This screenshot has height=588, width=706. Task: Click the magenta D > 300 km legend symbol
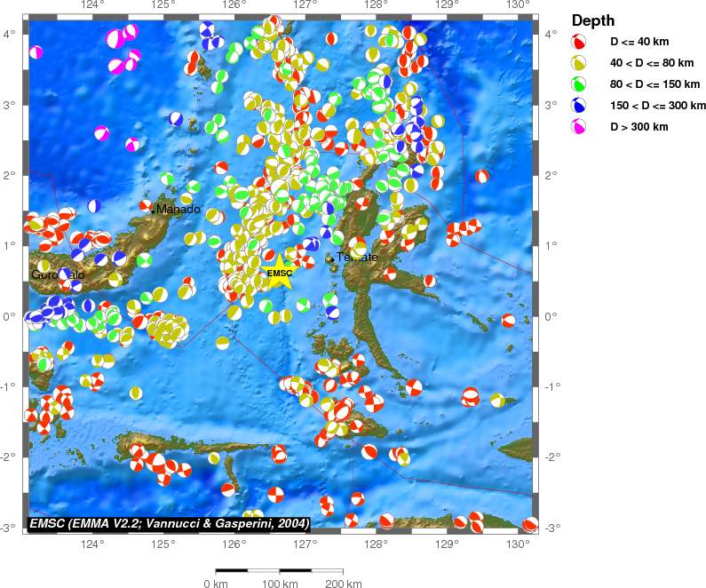coord(579,127)
